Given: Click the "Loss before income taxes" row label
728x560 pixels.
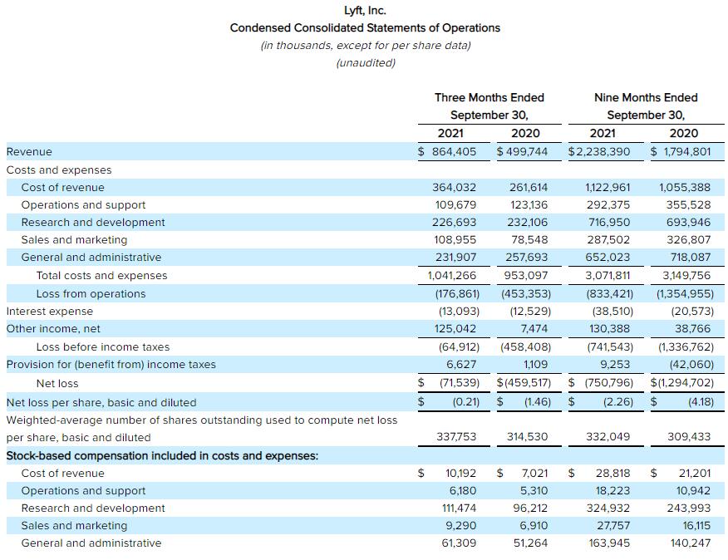Looking at the screenshot, I should tap(103, 346).
